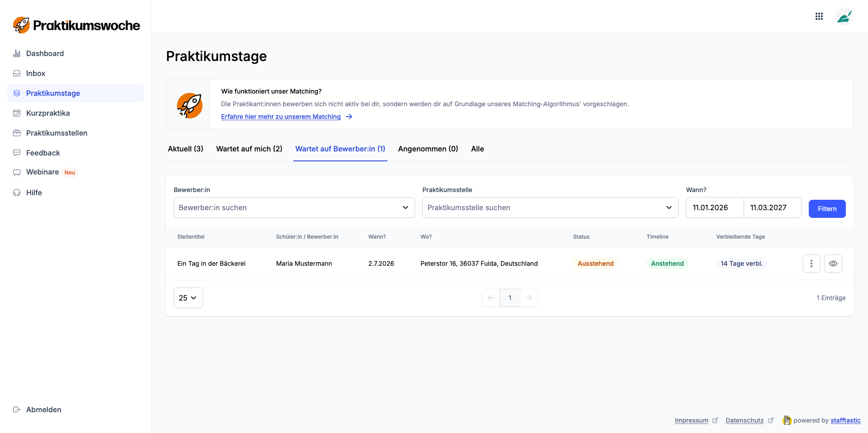Open the apps grid icon in header

819,16
